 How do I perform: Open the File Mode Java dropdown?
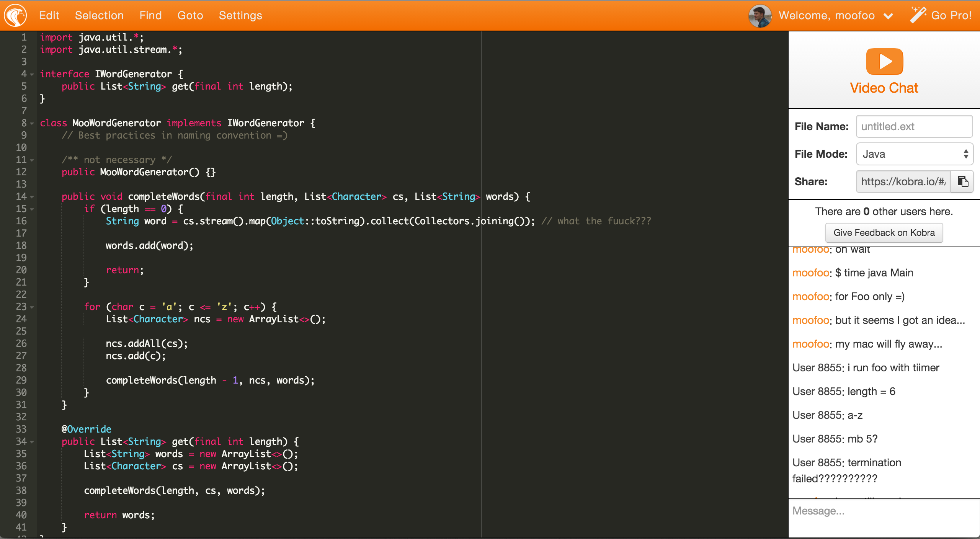click(x=914, y=154)
